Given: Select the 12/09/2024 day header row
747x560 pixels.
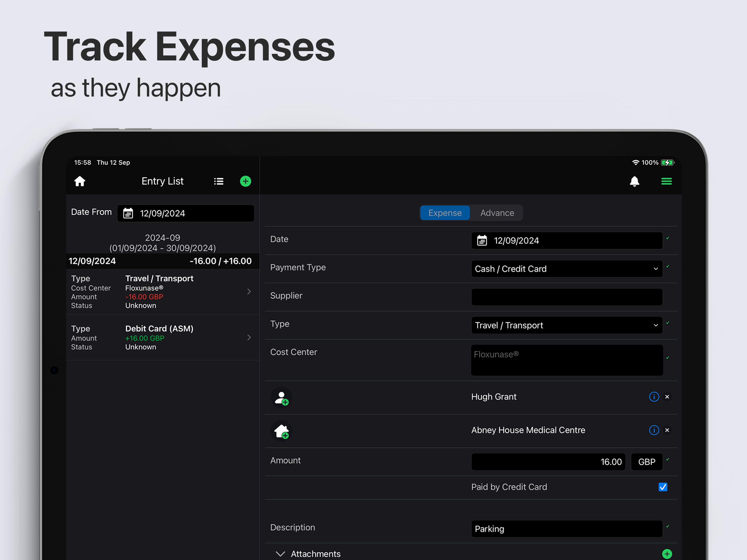Looking at the screenshot, I should pyautogui.click(x=163, y=261).
